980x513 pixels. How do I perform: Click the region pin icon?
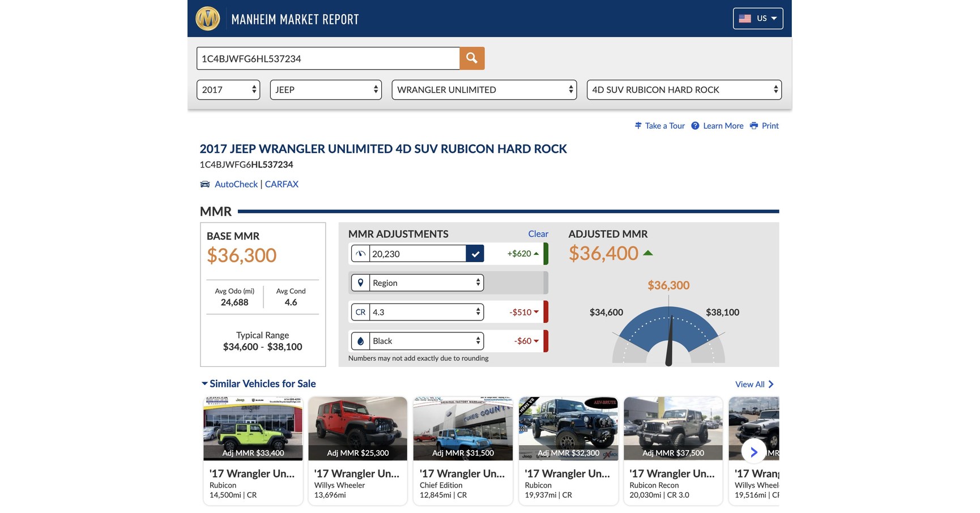pyautogui.click(x=360, y=283)
